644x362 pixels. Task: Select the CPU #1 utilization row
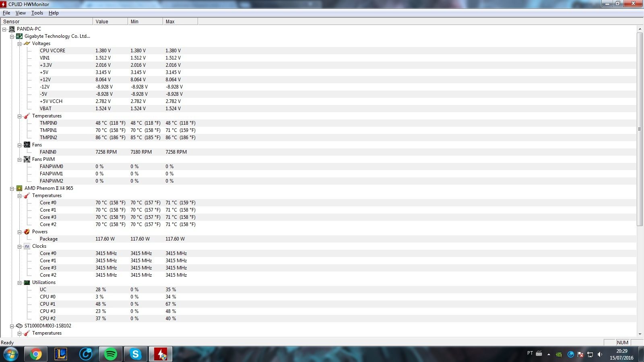point(318,304)
